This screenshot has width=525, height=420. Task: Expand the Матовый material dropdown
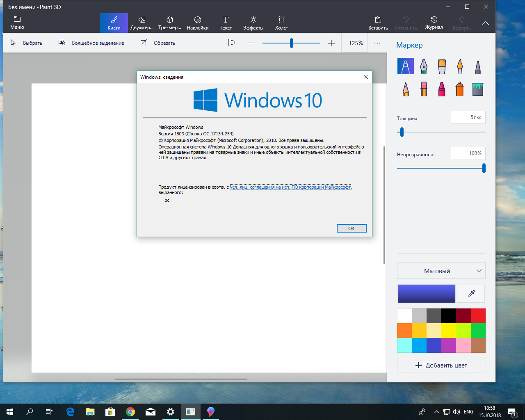coord(441,271)
